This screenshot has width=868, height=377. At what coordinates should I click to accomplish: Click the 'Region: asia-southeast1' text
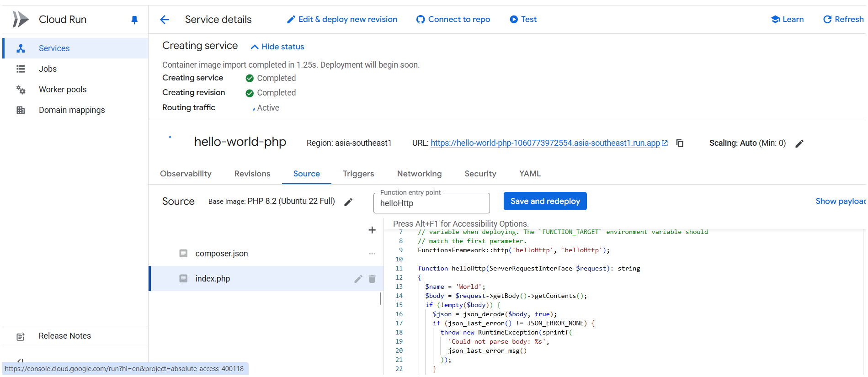pos(349,143)
